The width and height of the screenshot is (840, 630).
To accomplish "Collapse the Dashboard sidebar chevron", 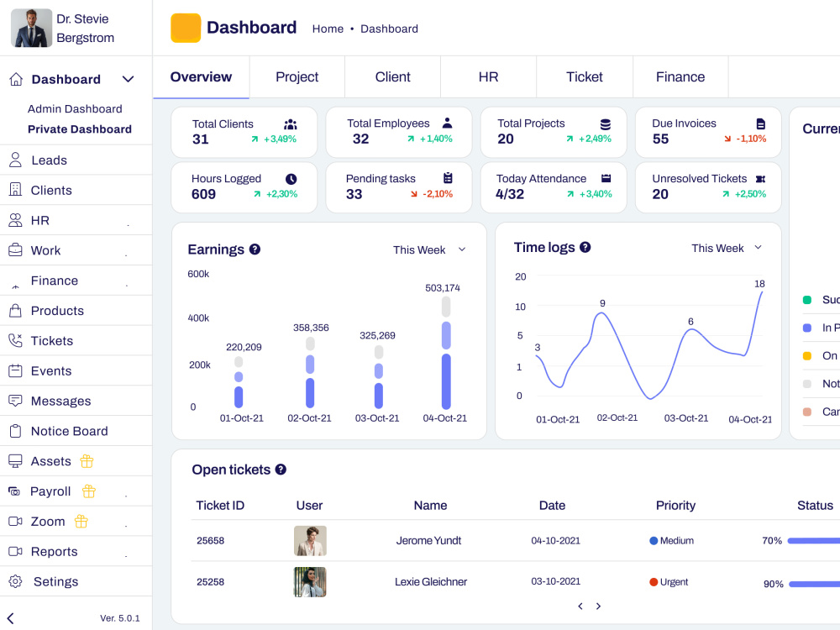I will [128, 79].
